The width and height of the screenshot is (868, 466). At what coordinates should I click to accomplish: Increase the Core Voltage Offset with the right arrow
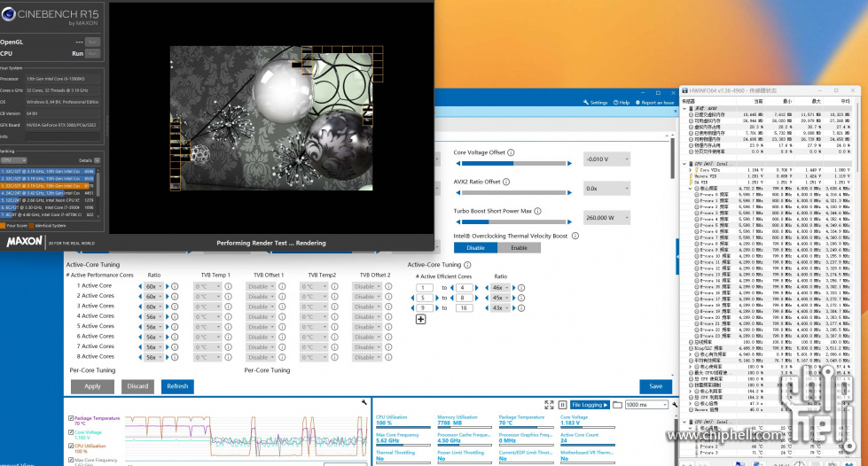[x=569, y=163]
